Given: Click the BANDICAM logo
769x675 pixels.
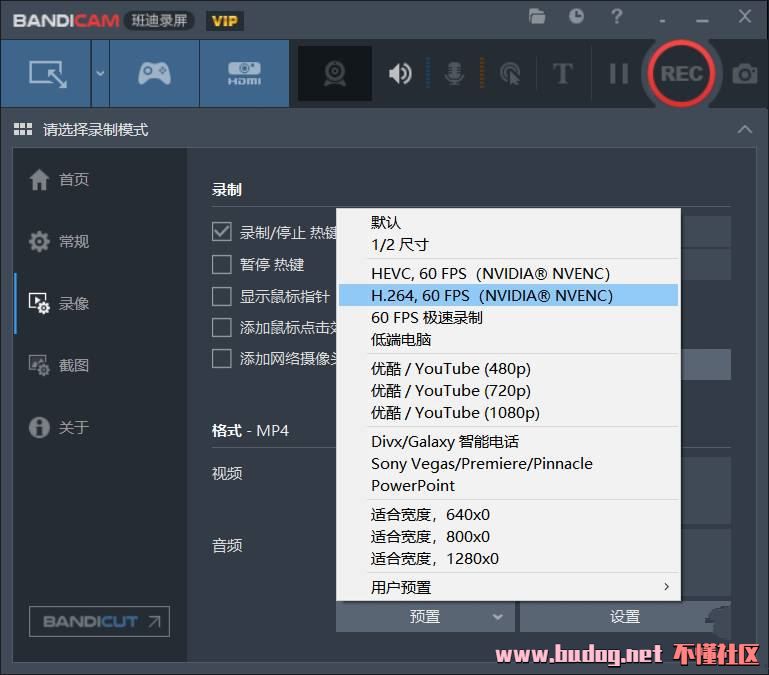Looking at the screenshot, I should click(x=66, y=21).
